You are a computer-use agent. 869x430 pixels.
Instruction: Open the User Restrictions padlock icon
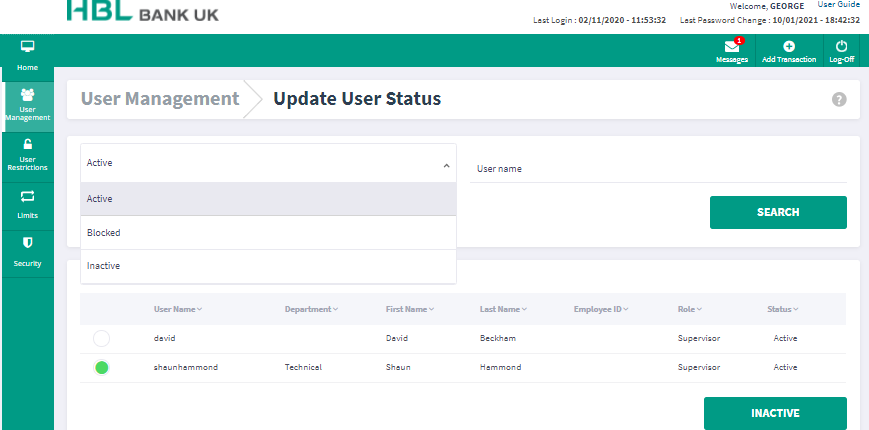[27, 145]
